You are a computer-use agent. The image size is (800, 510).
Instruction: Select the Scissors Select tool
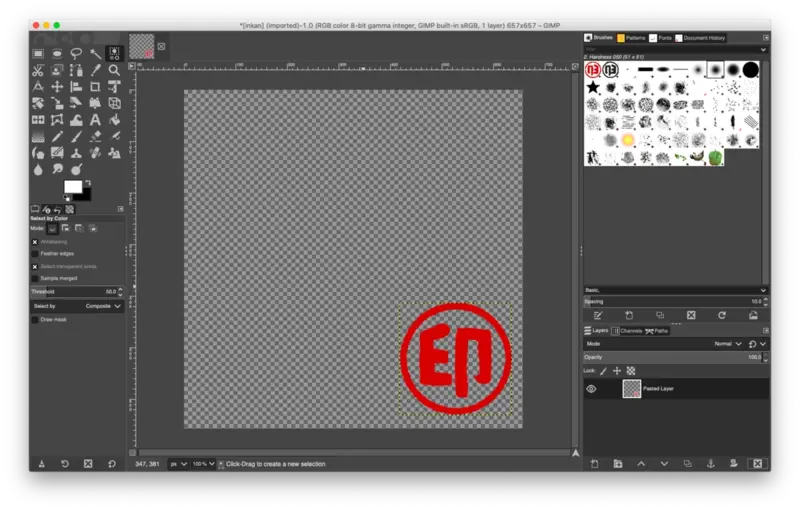pyautogui.click(x=38, y=70)
